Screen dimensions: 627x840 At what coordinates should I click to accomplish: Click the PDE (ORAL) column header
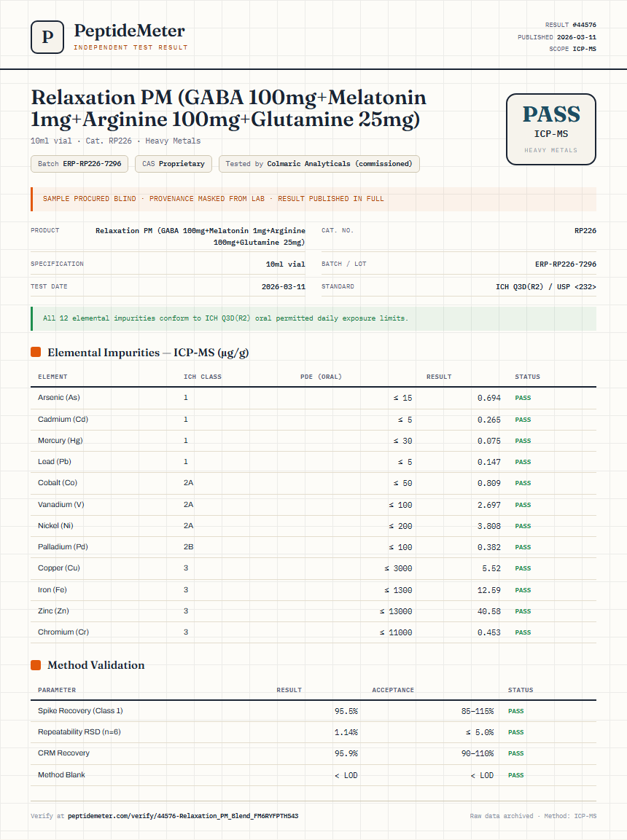pos(321,377)
